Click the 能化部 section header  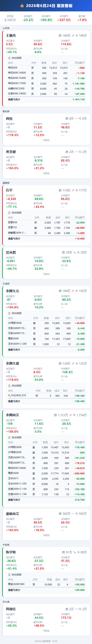6,112
